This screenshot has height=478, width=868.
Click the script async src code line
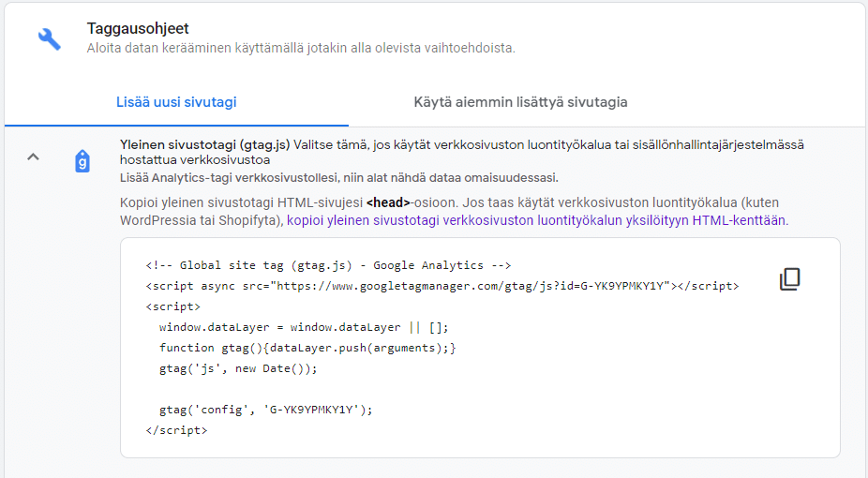tap(441, 286)
